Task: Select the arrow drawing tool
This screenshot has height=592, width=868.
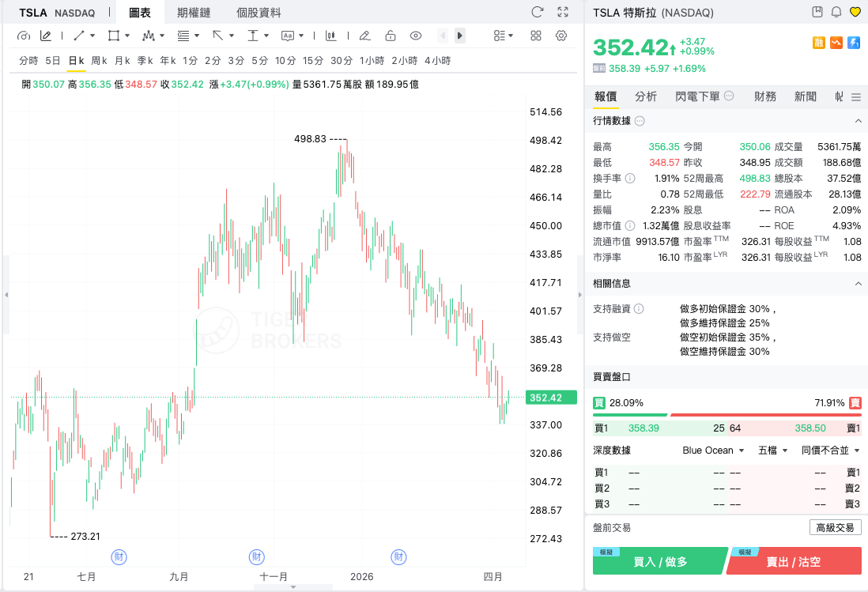Action: 218,36
